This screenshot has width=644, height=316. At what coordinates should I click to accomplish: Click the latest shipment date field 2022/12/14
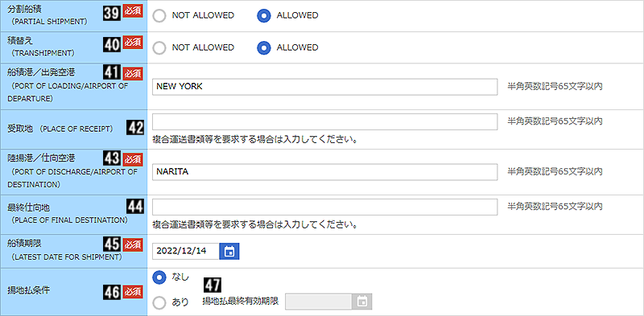[186, 251]
